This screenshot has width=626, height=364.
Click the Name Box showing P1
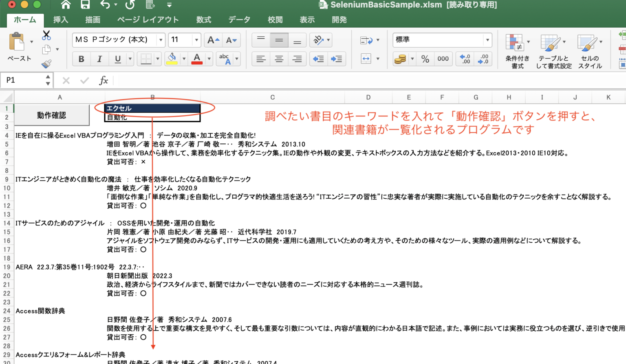(x=24, y=80)
